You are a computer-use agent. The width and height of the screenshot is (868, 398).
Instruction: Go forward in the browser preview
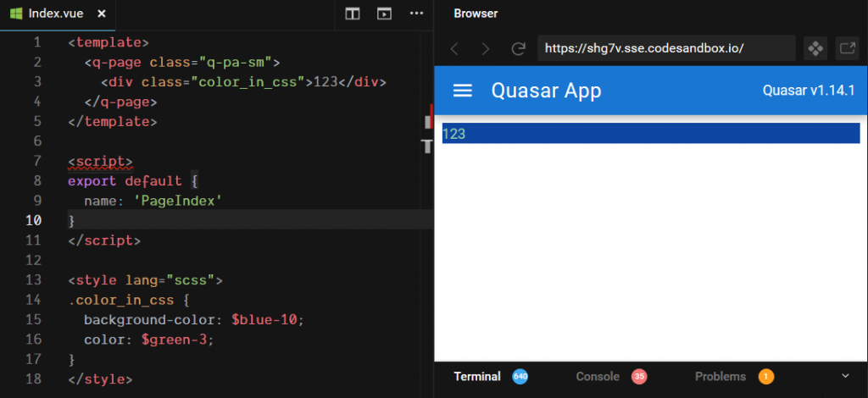486,48
